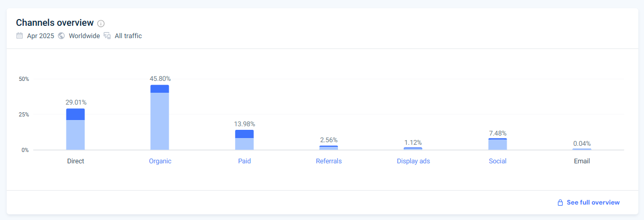
Task: Click the Organic bar showing 45.80%
Action: pyautogui.click(x=160, y=117)
